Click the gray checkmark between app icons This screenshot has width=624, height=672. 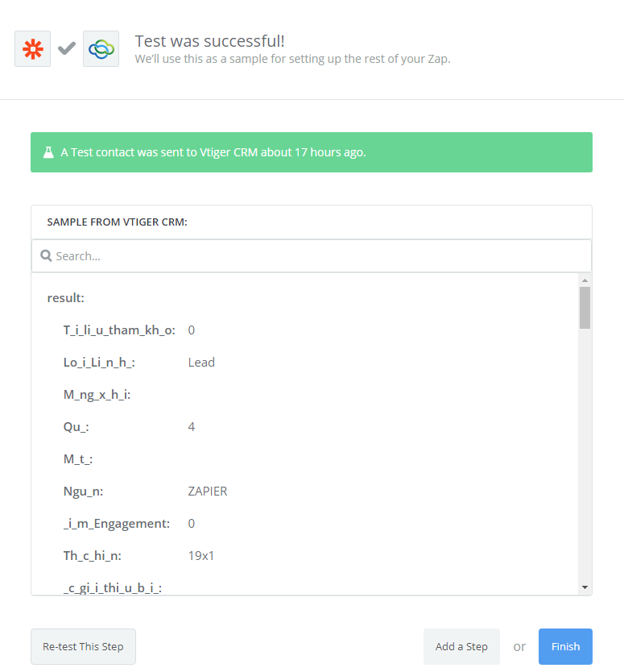pos(67,49)
